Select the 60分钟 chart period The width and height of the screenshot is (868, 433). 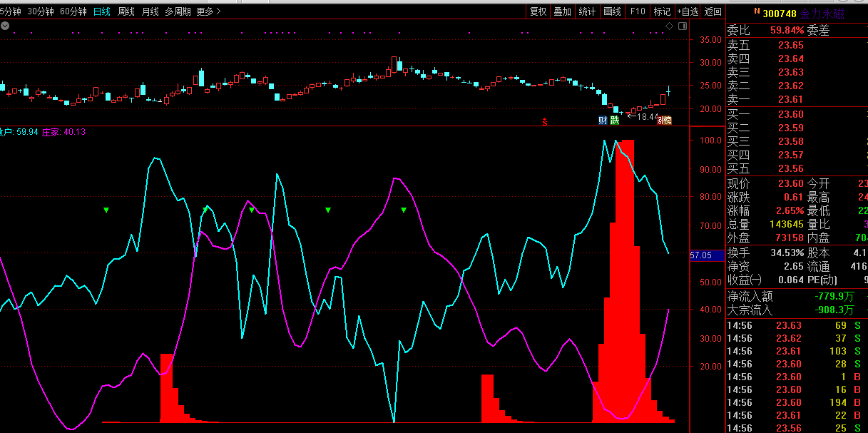[x=73, y=11]
